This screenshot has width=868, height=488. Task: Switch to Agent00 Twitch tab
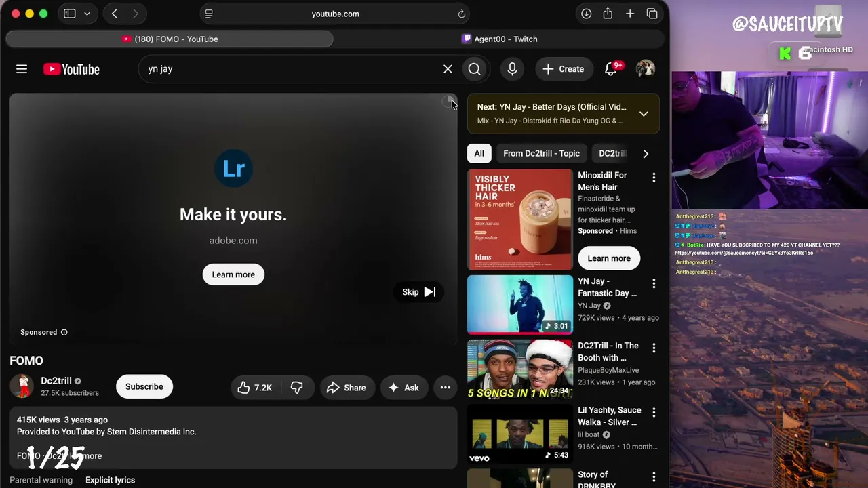pos(499,39)
